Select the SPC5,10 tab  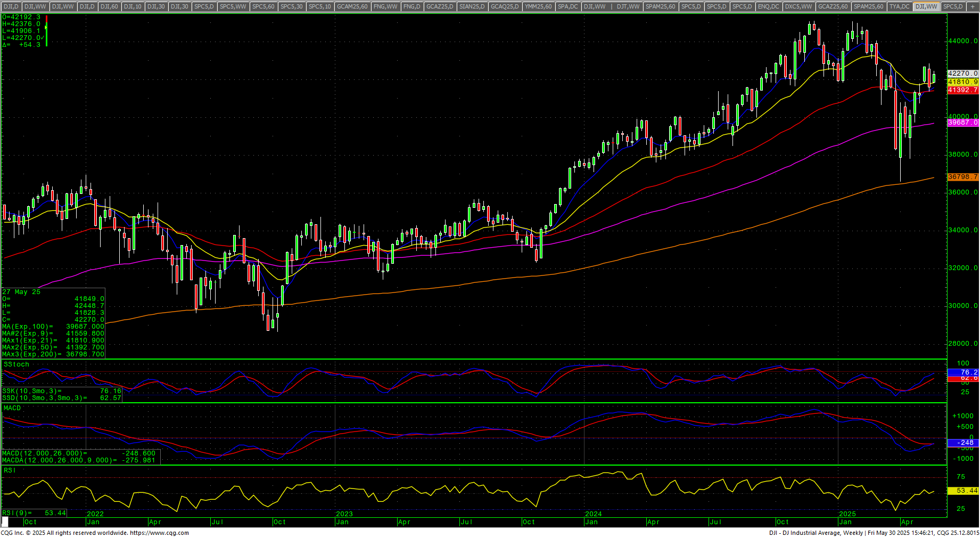click(x=320, y=6)
